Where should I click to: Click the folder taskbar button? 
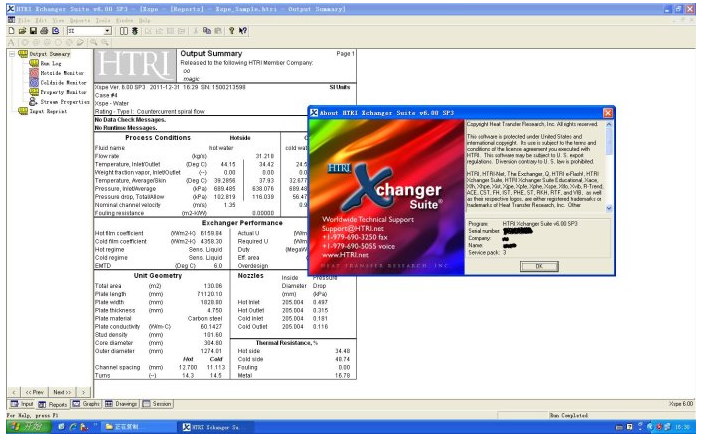pyautogui.click(x=137, y=427)
